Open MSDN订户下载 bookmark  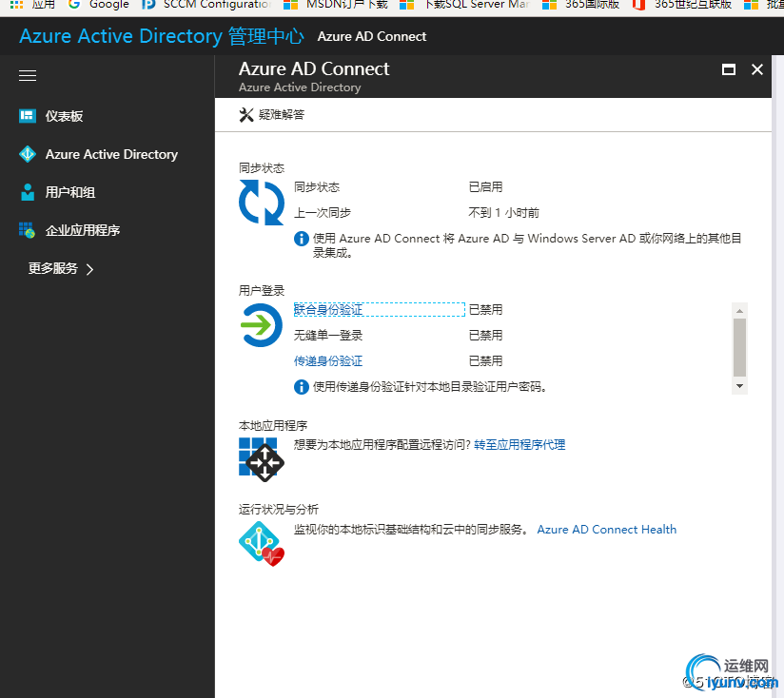coord(336,5)
